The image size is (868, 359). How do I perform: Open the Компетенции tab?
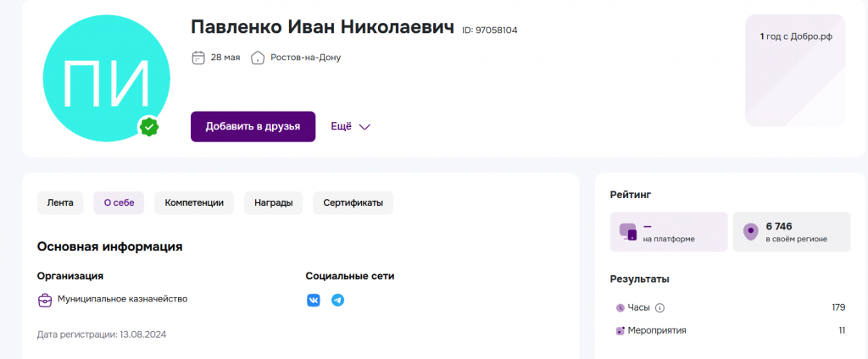194,203
